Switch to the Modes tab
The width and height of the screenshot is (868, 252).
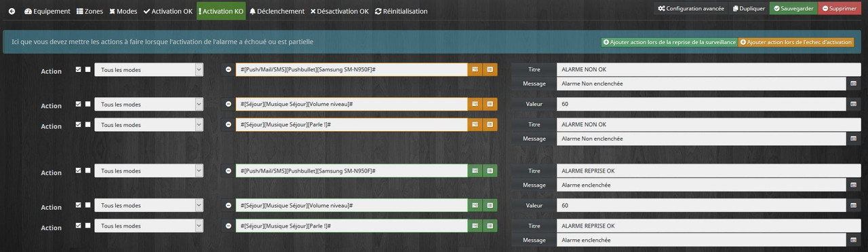tap(123, 11)
